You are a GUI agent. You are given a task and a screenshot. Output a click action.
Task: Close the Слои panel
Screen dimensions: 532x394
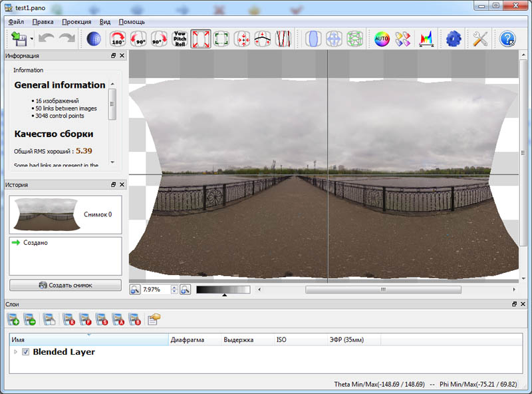point(523,304)
